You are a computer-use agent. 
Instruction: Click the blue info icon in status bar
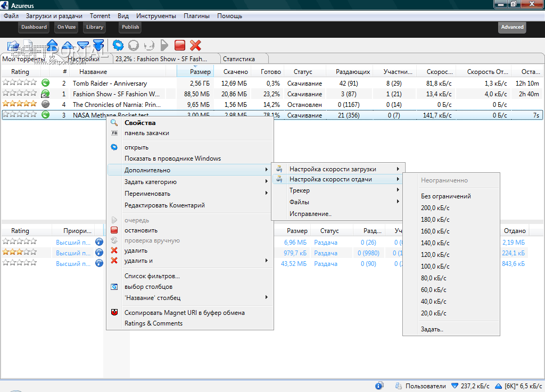click(x=379, y=386)
